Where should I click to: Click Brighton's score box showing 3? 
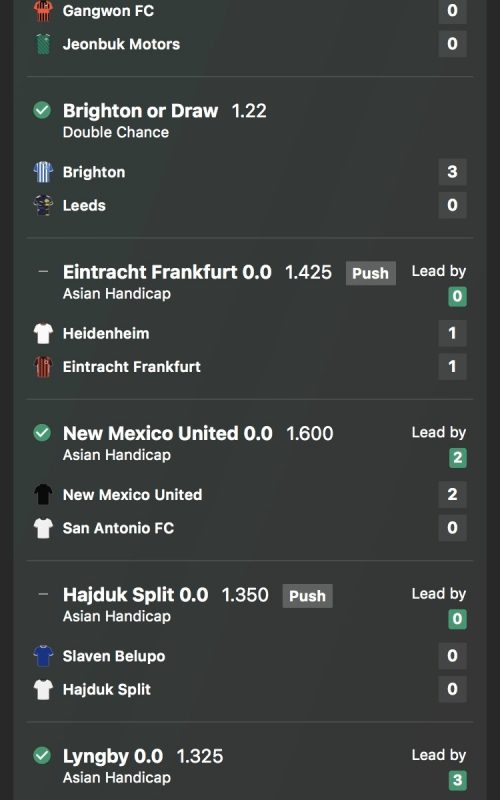452,171
